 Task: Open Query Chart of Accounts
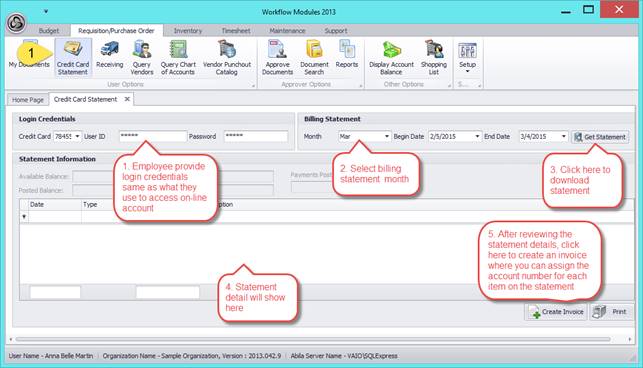click(x=178, y=57)
